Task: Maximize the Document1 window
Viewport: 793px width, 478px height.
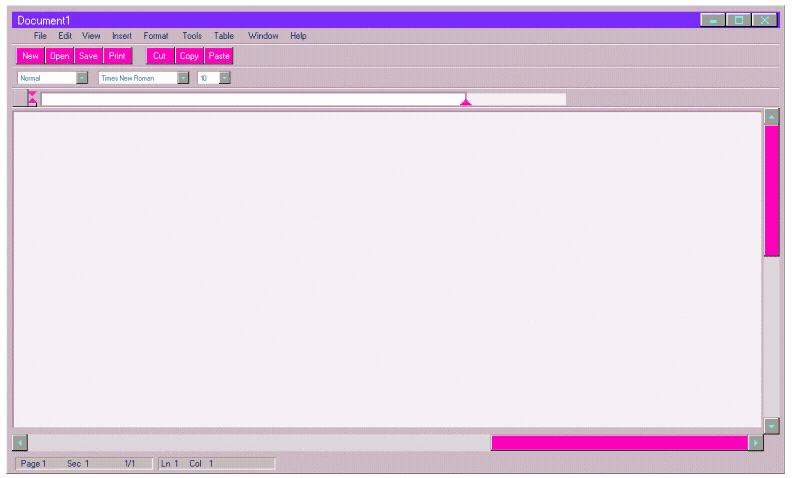Action: pos(738,20)
